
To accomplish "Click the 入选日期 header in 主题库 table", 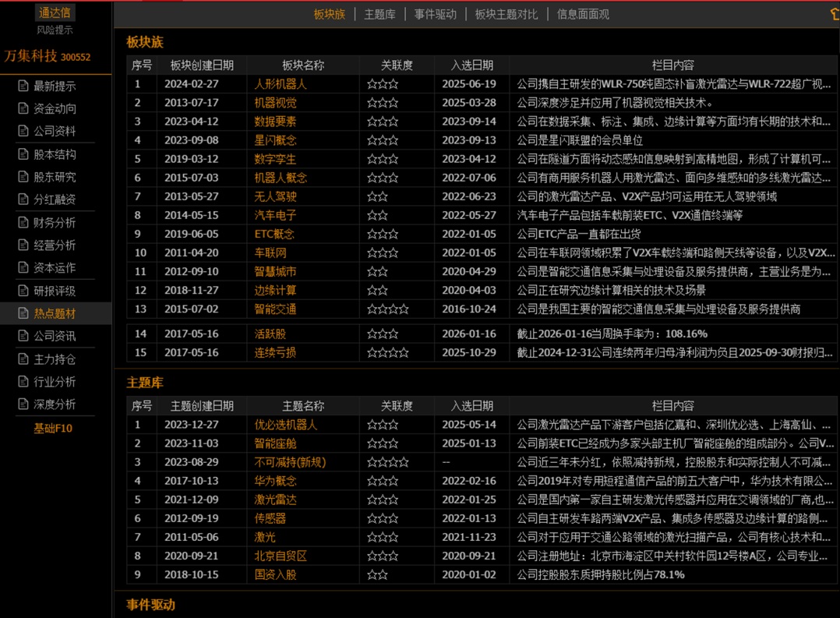I will pos(471,406).
